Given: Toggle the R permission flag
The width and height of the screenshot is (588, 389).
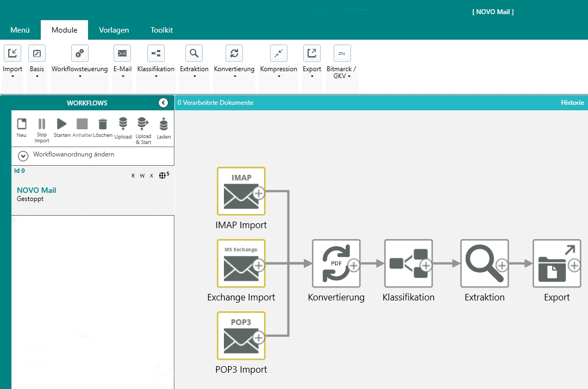Looking at the screenshot, I should 133,176.
